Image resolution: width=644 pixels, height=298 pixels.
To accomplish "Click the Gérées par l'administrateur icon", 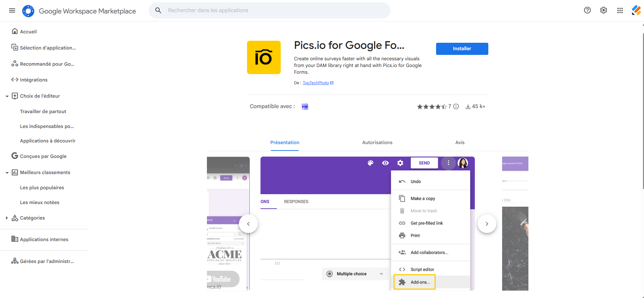I will tap(15, 261).
